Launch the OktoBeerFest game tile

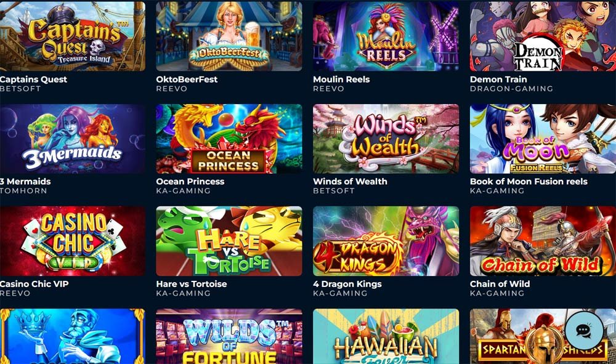coord(229,36)
